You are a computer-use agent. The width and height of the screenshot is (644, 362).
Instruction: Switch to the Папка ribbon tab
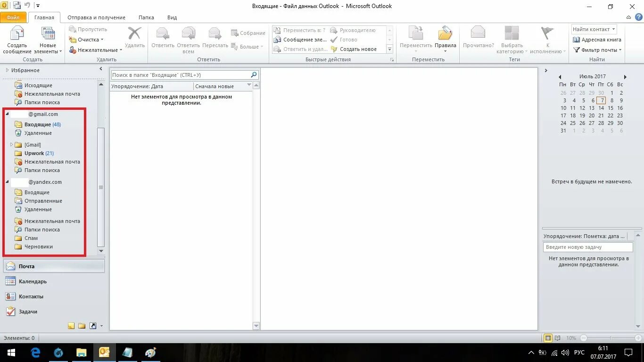tap(146, 17)
